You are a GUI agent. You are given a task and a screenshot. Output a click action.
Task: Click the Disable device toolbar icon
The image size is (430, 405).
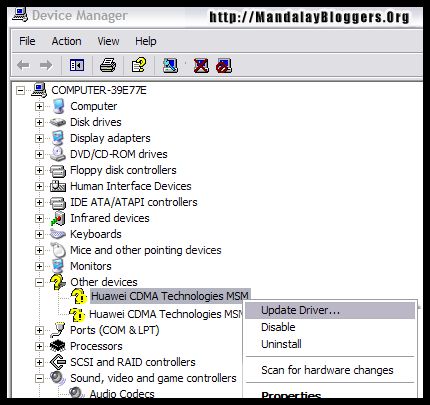224,66
